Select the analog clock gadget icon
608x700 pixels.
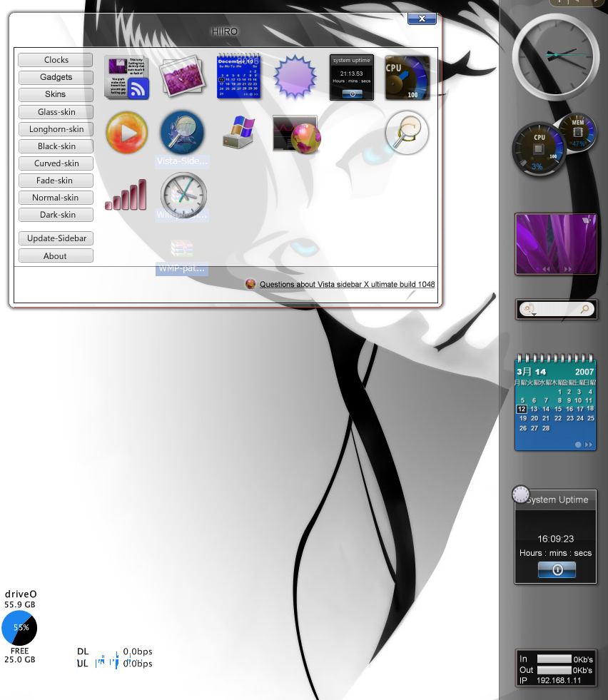pyautogui.click(x=183, y=195)
